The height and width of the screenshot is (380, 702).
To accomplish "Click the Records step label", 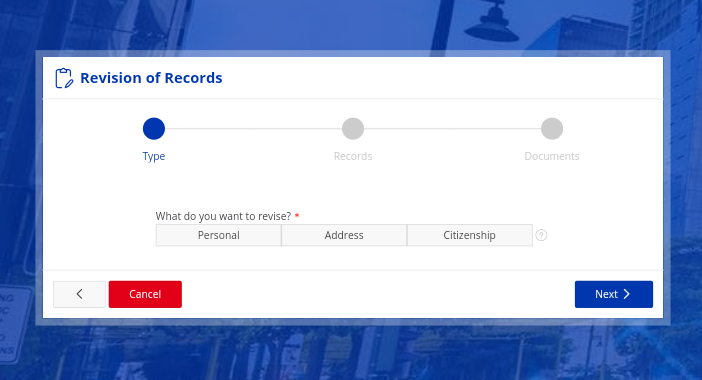I will click(x=353, y=156).
